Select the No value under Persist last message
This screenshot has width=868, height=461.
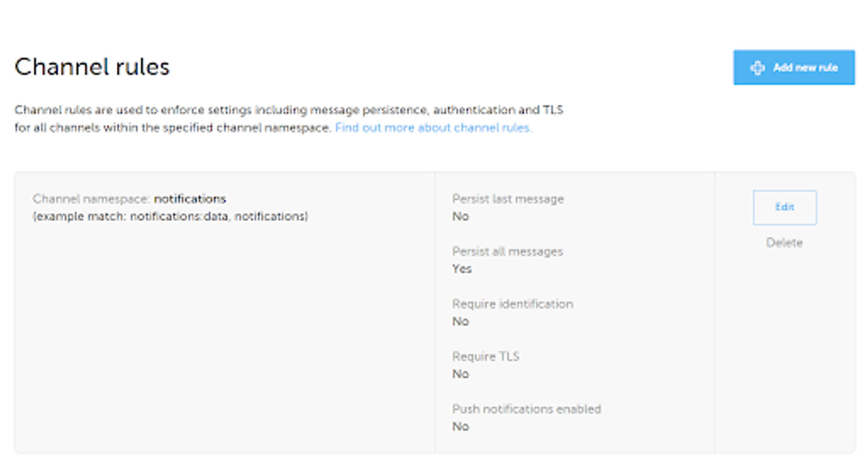point(461,216)
